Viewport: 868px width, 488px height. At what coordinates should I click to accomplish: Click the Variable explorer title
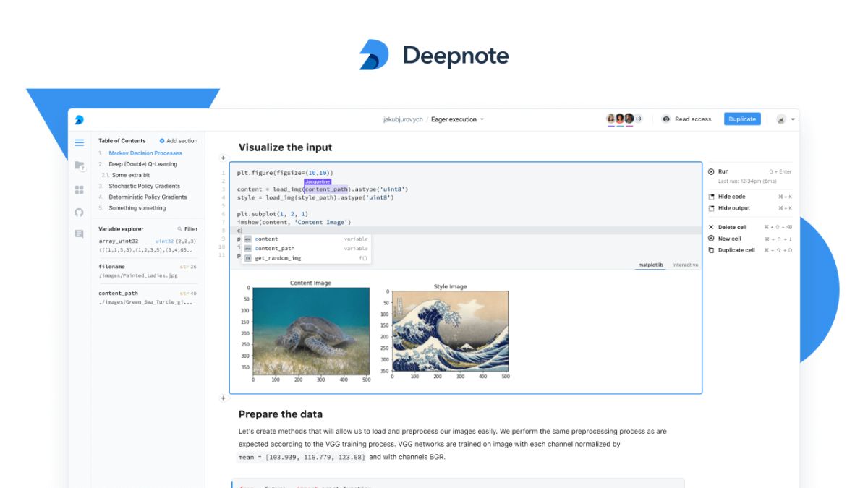coord(121,229)
